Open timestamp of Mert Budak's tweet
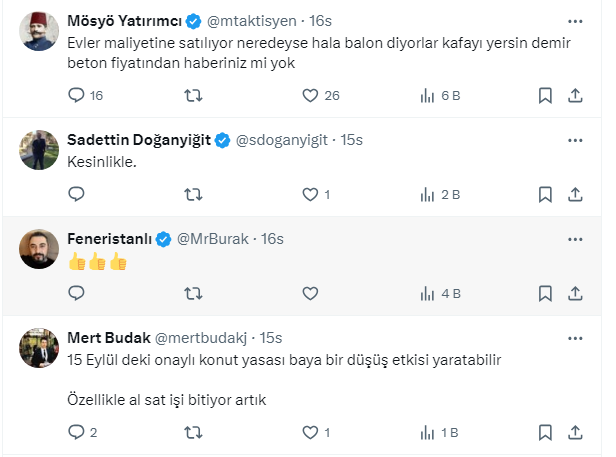Image resolution: width=616 pixels, height=457 pixels. 270,337
